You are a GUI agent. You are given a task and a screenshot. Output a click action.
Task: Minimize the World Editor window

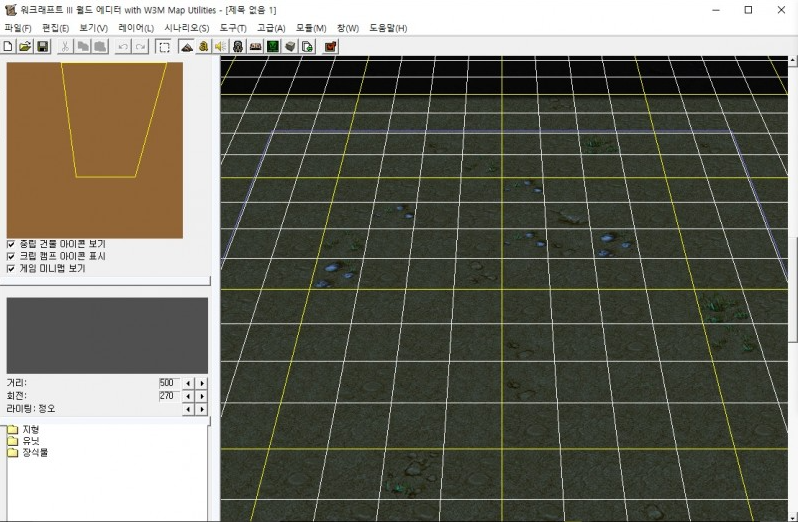point(716,10)
